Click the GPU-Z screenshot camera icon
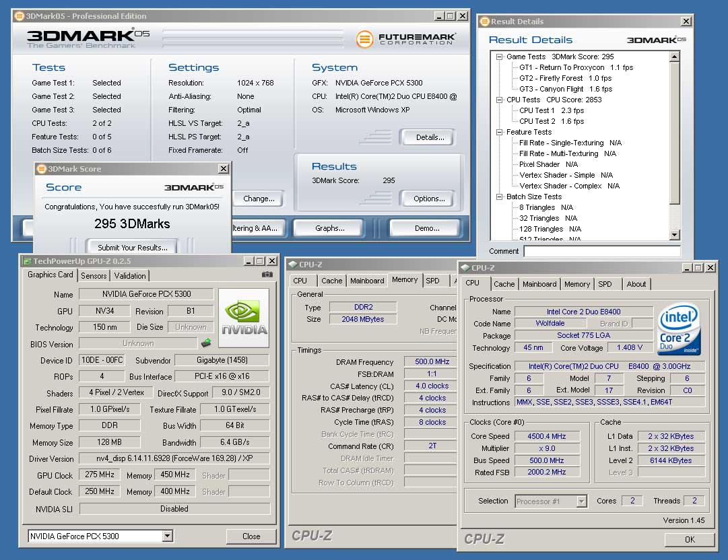This screenshot has height=560, width=728. (x=267, y=274)
